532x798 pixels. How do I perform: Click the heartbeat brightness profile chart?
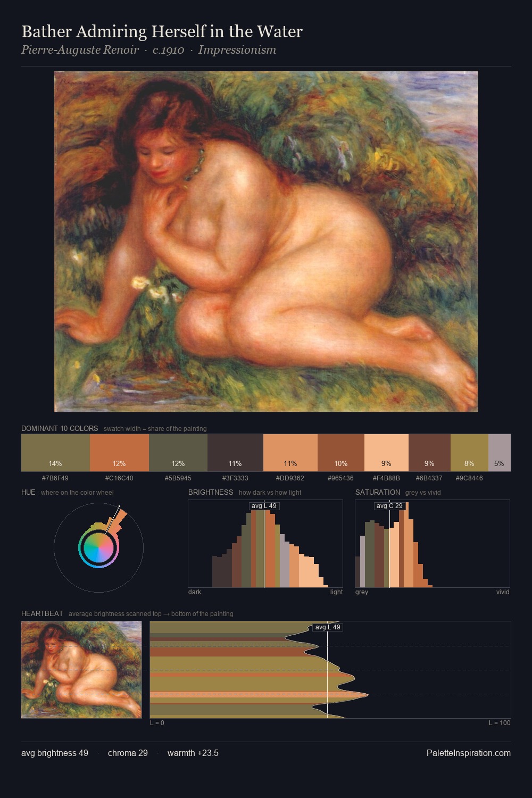click(x=330, y=670)
